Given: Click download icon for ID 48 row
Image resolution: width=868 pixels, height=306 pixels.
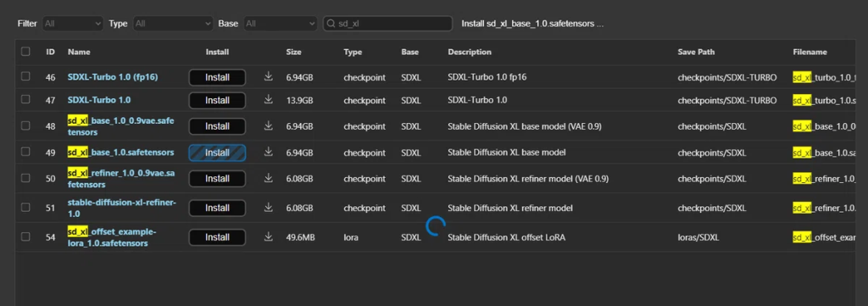Looking at the screenshot, I should [x=269, y=125].
